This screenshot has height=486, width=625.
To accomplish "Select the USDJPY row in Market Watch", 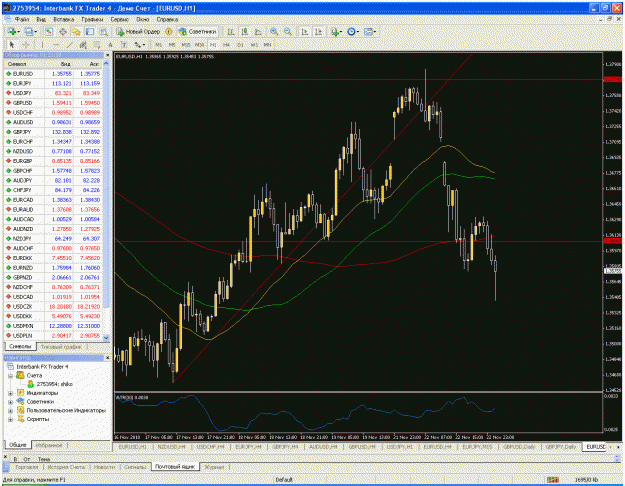I will [x=53, y=93].
